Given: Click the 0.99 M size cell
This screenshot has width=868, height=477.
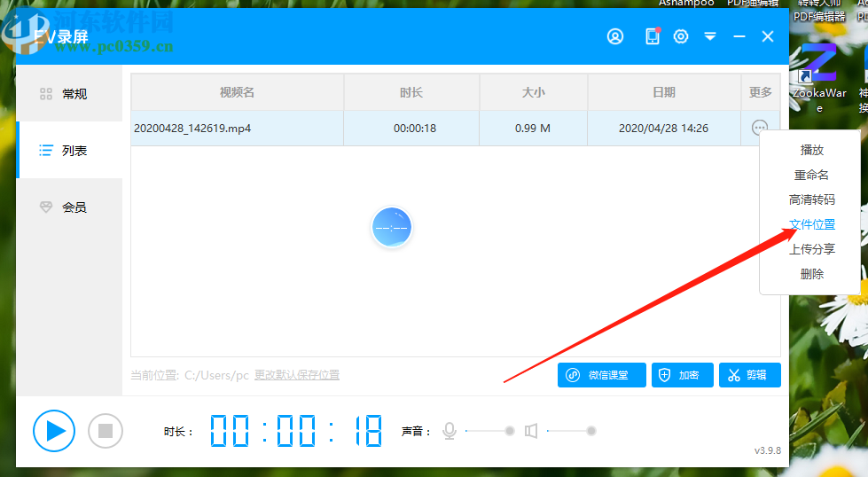Looking at the screenshot, I should [533, 129].
